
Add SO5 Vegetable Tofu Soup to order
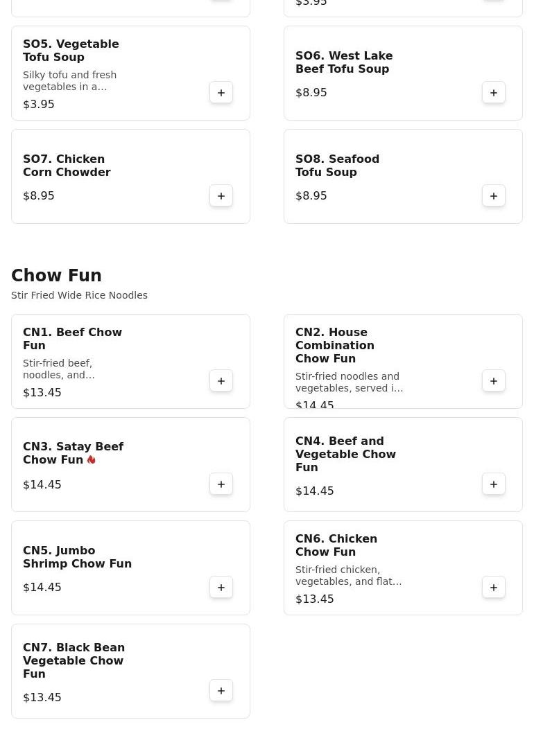click(x=221, y=93)
